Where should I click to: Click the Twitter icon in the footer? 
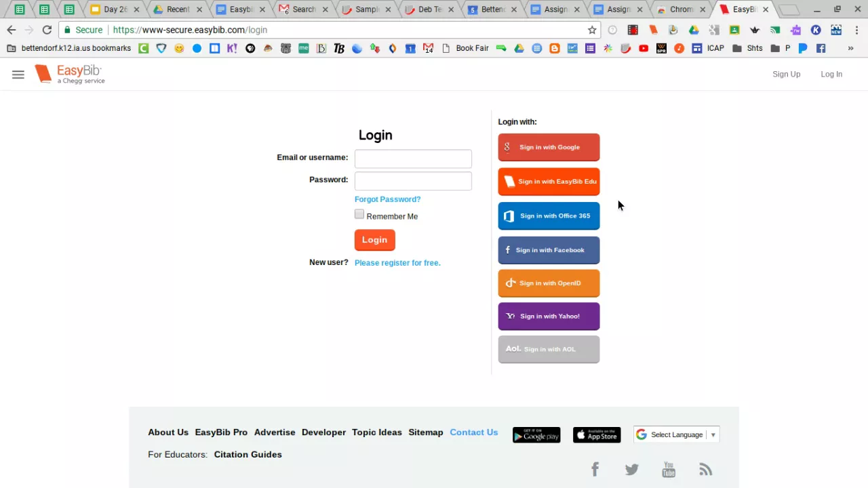click(632, 469)
